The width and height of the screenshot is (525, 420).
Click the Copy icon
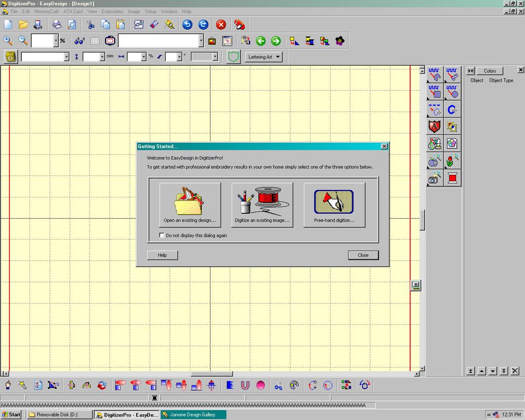106,25
